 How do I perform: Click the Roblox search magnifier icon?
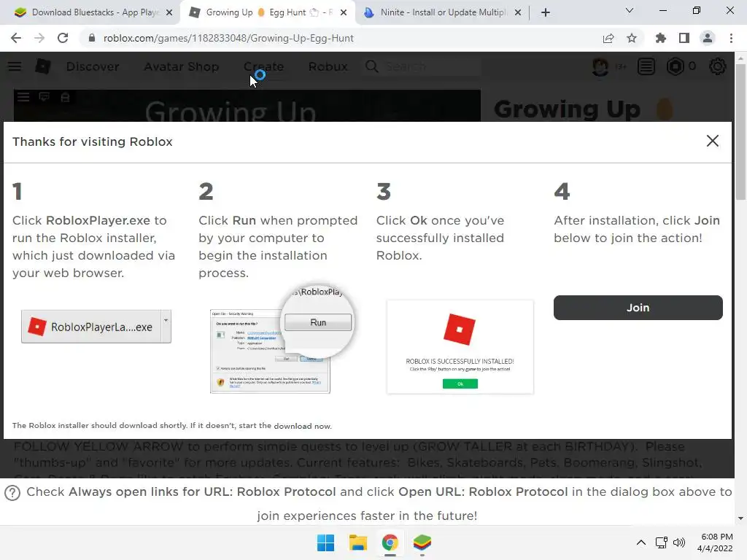(x=372, y=66)
